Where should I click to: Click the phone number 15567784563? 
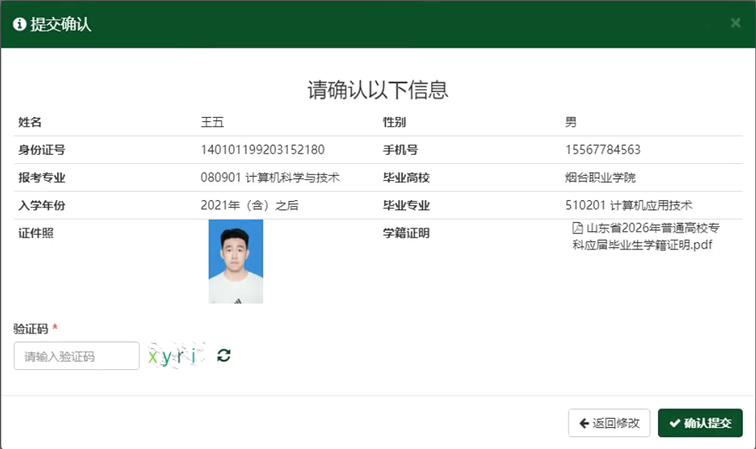click(x=603, y=150)
